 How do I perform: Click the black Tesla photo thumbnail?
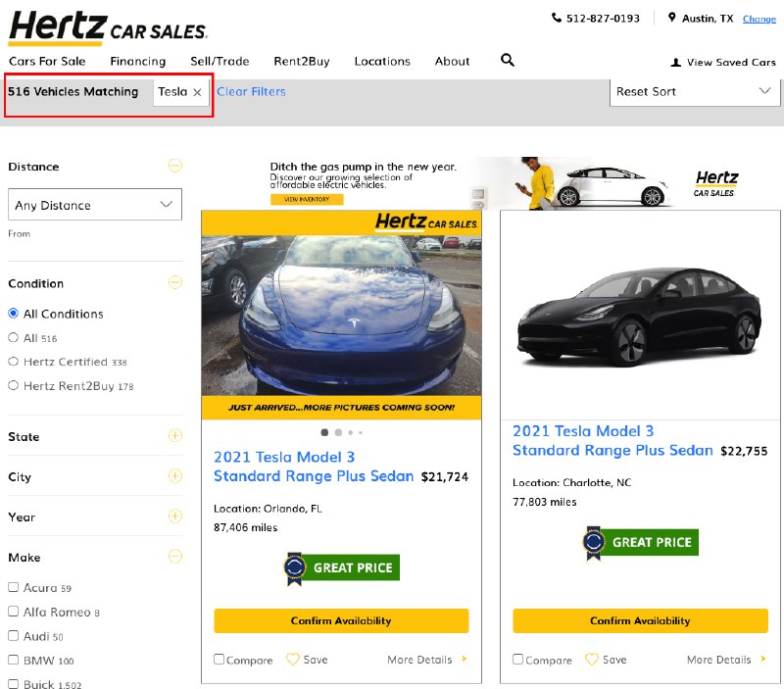point(640,317)
